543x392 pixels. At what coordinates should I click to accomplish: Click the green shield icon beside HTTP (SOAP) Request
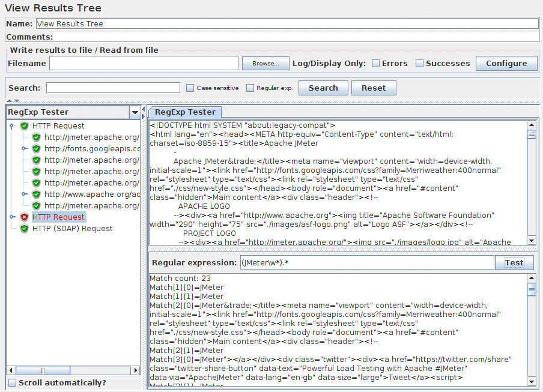(x=25, y=228)
